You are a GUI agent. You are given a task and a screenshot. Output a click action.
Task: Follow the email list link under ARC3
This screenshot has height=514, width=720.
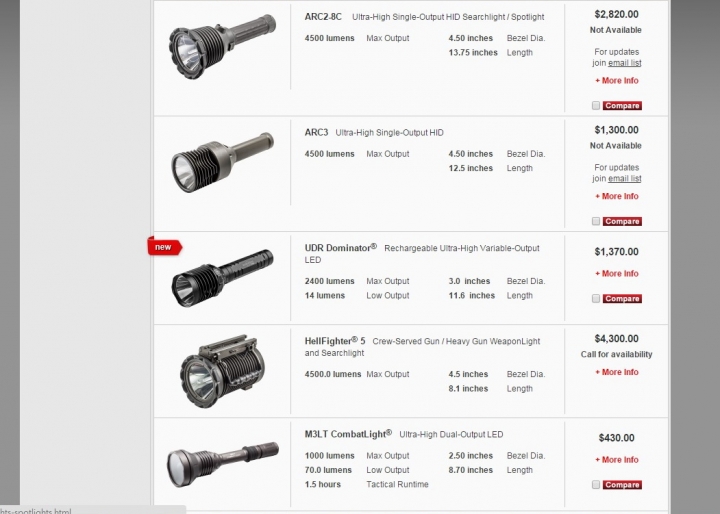(x=624, y=179)
